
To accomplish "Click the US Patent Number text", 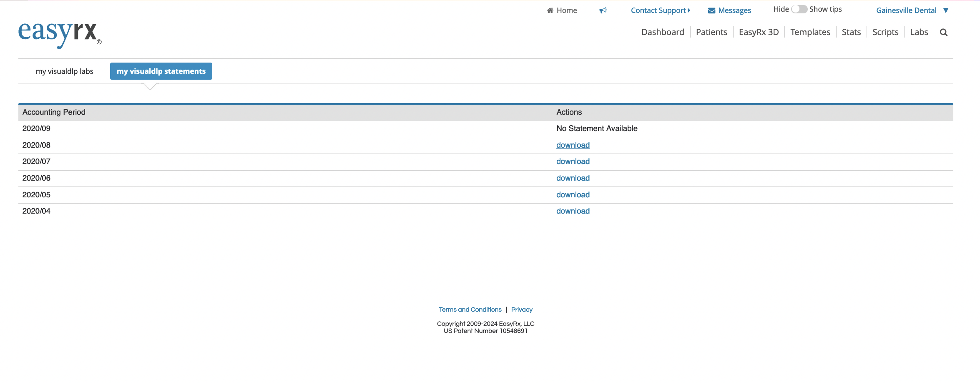I will coord(485,331).
